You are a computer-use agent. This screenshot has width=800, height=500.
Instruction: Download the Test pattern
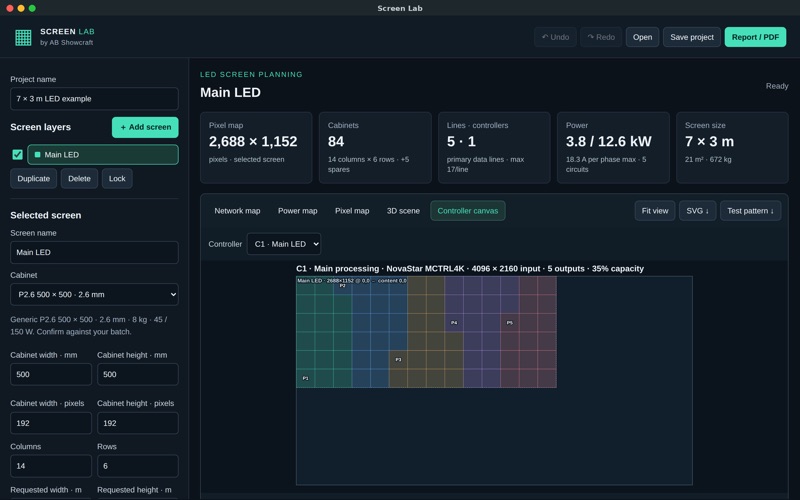pyautogui.click(x=751, y=211)
